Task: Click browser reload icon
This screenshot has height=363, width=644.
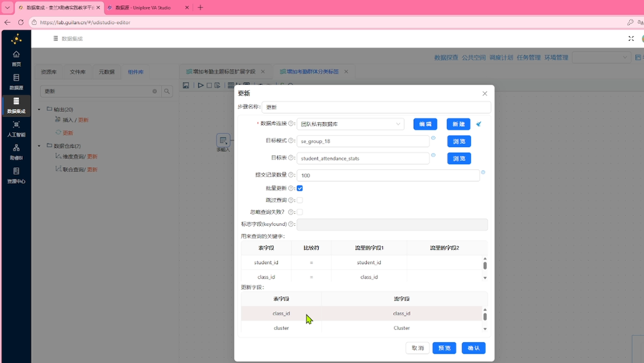Action: click(21, 22)
